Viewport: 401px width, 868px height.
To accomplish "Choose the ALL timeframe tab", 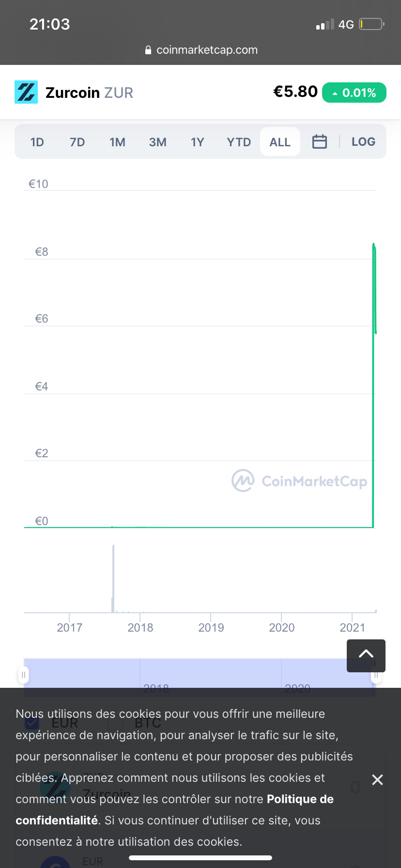I will click(x=280, y=142).
